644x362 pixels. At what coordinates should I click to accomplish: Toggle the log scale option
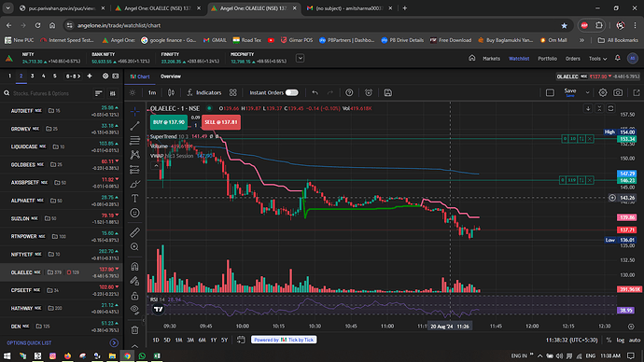point(620,340)
